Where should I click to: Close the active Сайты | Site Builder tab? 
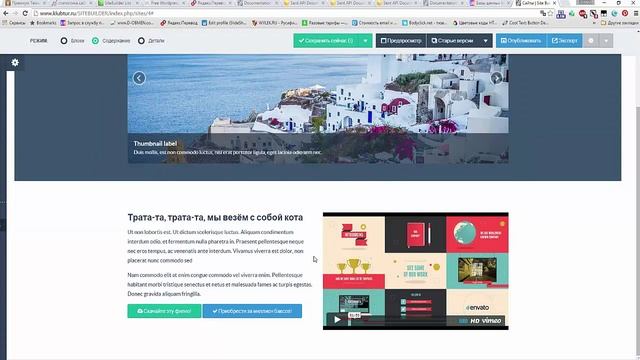(x=554, y=3)
